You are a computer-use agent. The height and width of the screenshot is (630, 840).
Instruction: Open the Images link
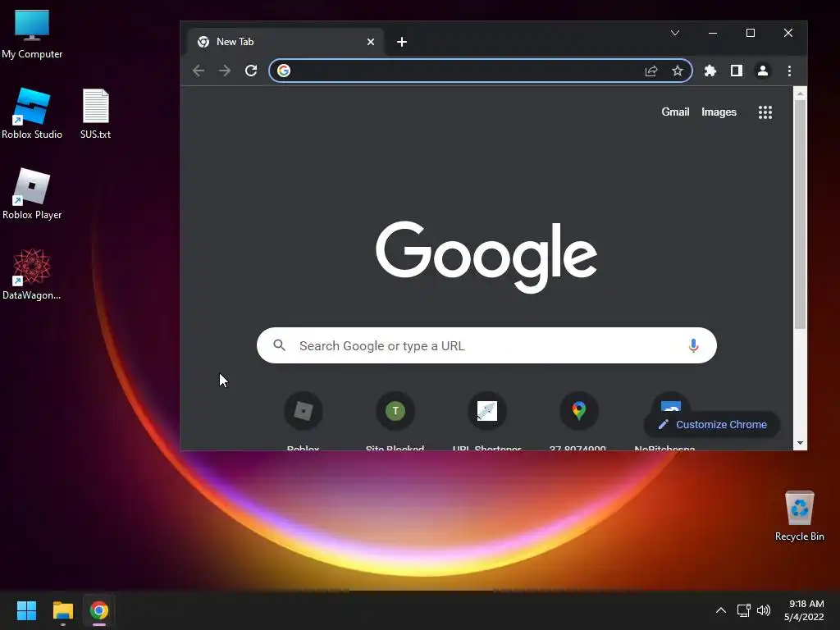point(719,112)
